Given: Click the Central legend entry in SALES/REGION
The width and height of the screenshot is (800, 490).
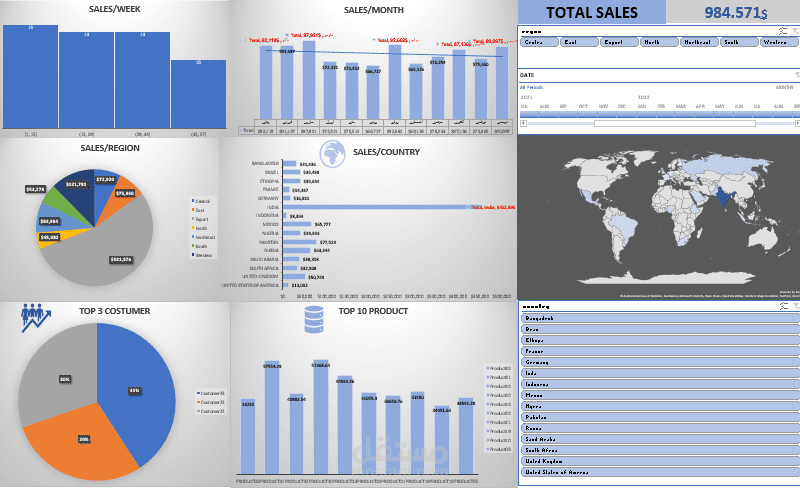Looking at the screenshot, I should tap(201, 201).
